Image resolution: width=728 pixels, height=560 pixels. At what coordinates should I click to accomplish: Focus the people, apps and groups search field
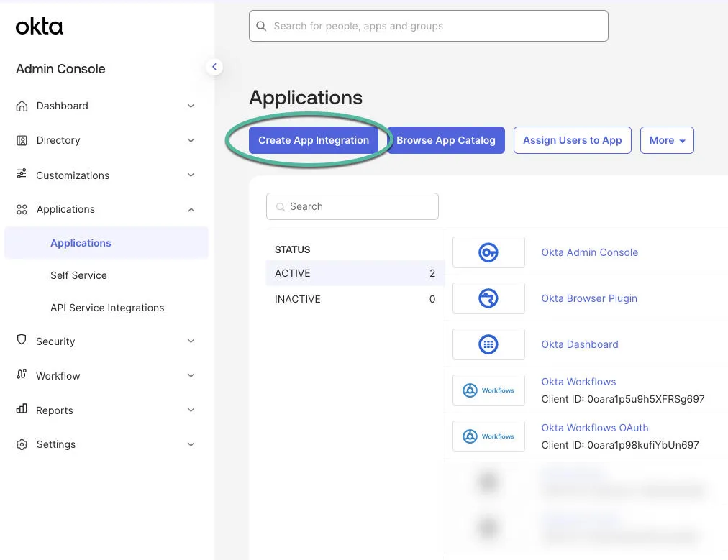pos(429,26)
